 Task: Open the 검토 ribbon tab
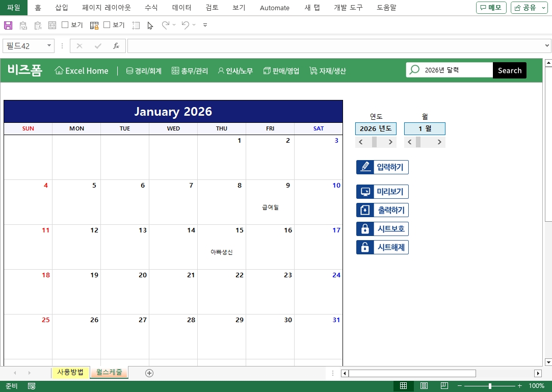212,8
